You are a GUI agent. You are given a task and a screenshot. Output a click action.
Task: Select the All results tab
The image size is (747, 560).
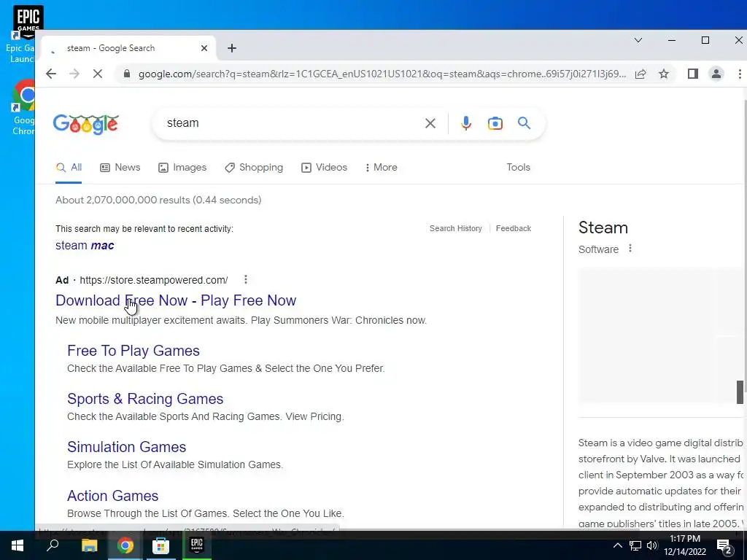(69, 168)
